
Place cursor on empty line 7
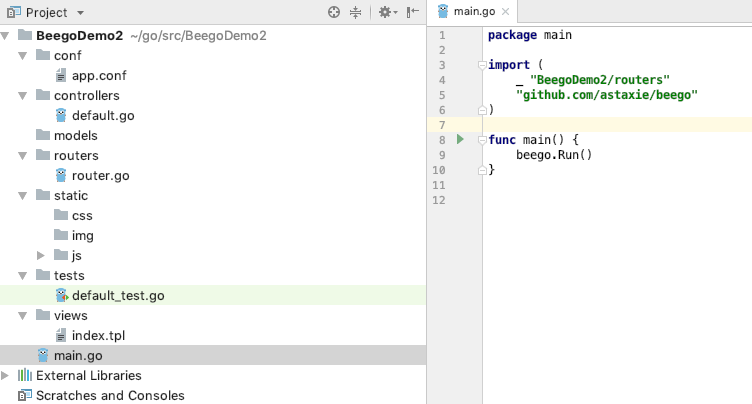(600, 125)
